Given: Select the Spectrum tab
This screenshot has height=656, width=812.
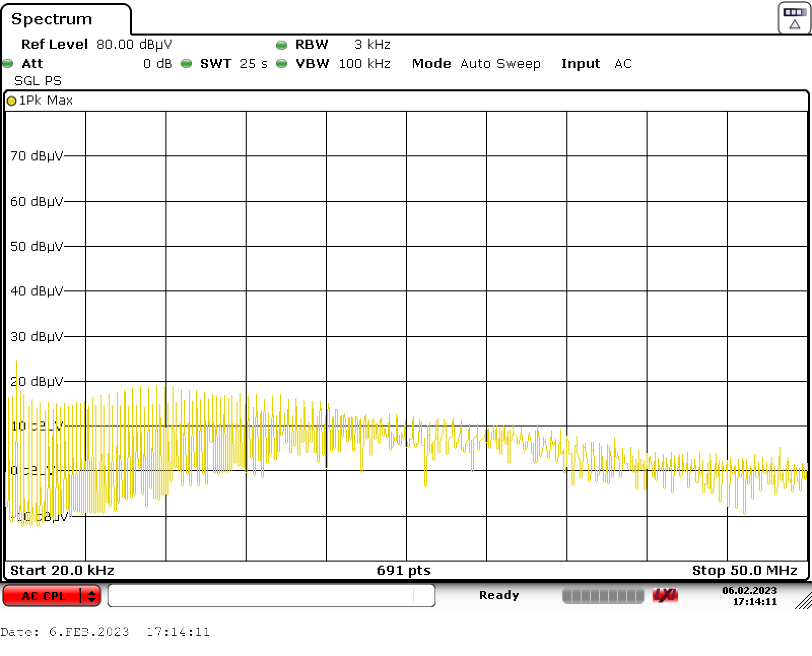Looking at the screenshot, I should pyautogui.click(x=52, y=19).
